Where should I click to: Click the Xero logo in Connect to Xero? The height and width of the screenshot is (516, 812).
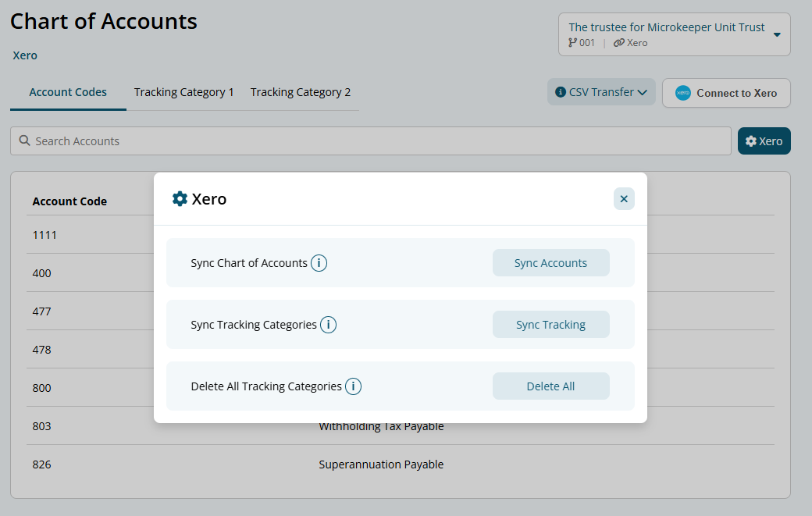[x=683, y=93]
